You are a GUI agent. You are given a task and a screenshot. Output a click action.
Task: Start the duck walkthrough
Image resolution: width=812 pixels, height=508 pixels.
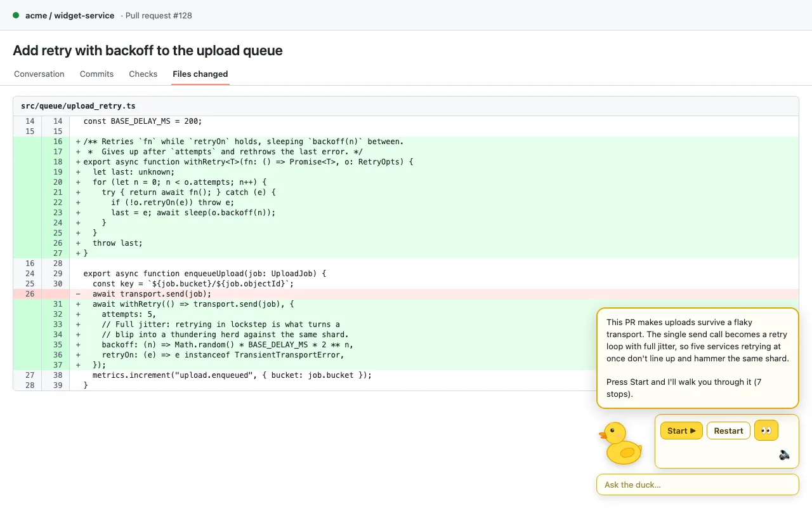point(681,431)
